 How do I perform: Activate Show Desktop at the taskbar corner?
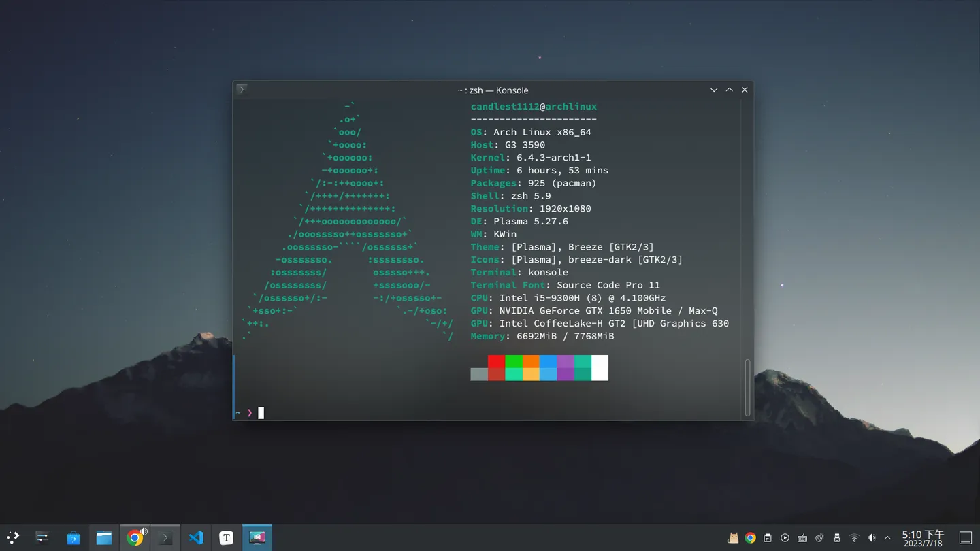967,537
